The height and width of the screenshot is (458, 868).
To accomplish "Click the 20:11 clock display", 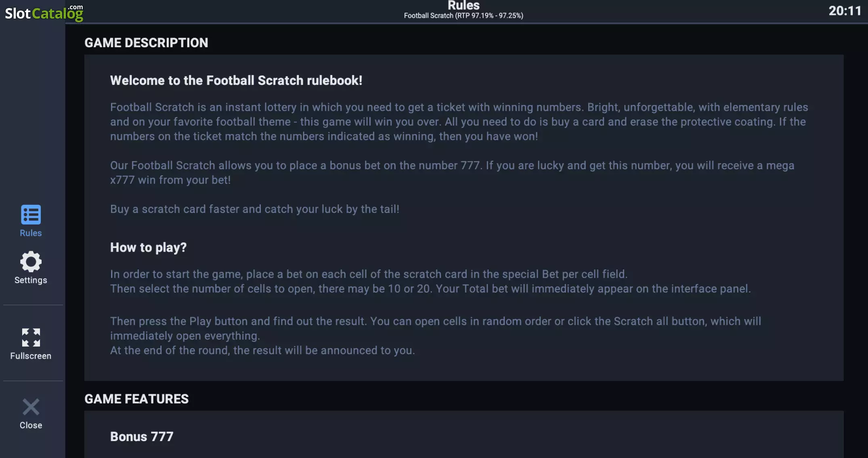I will click(845, 11).
